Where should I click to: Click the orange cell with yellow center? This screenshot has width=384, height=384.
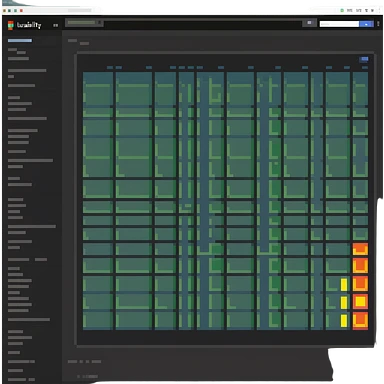360,302
